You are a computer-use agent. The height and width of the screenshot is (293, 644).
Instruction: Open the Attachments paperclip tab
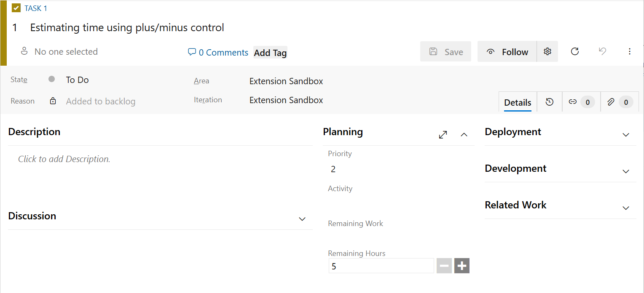click(x=620, y=101)
